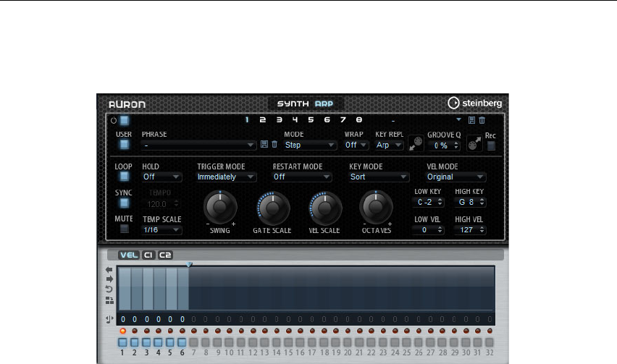
Task: Open the TEMP SCALE dropdown showing 1/16
Action: (x=161, y=230)
